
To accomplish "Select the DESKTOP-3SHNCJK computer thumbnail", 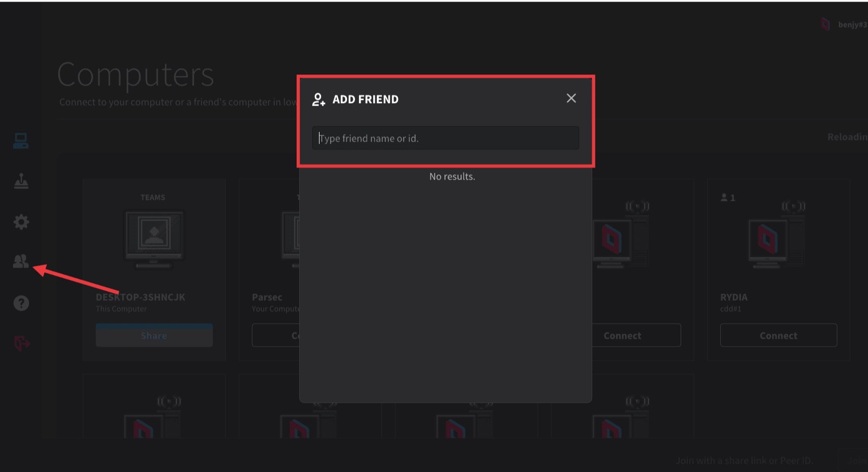I will tap(154, 238).
